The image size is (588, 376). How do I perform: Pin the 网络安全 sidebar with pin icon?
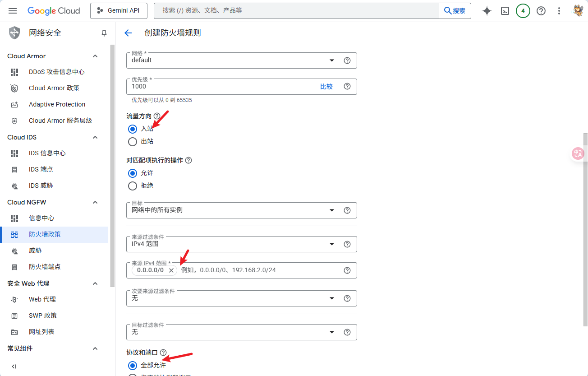point(104,33)
